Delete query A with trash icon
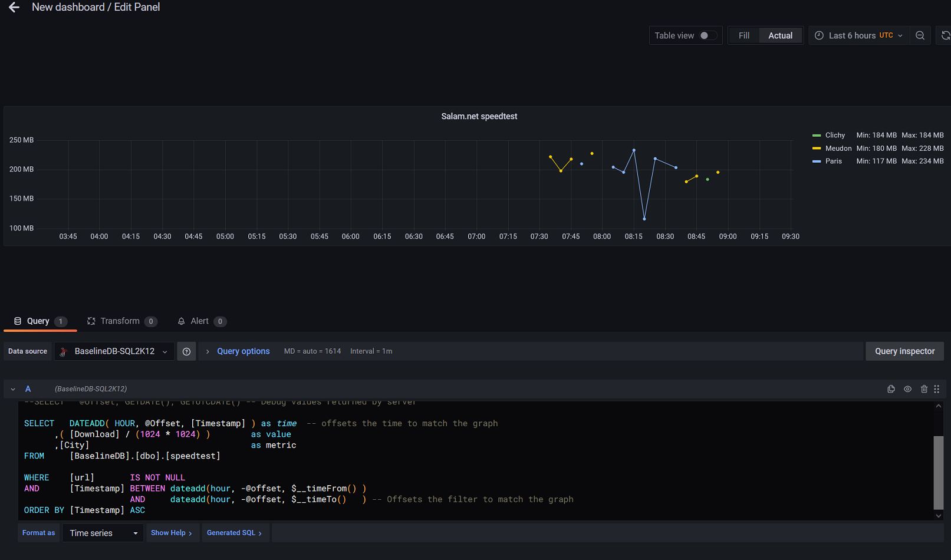The width and height of the screenshot is (951, 560). 924,389
